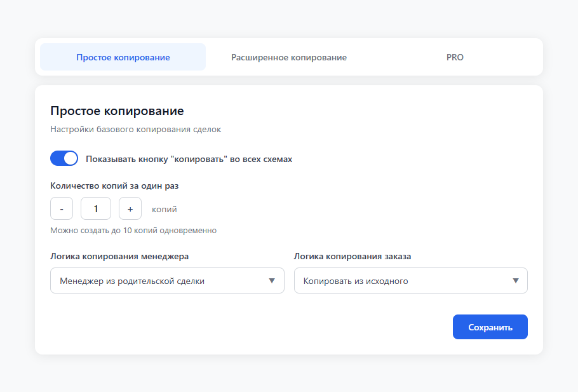Open the Логика копирования менеджера dropdown
Image resolution: width=578 pixels, height=392 pixels.
tap(159, 281)
